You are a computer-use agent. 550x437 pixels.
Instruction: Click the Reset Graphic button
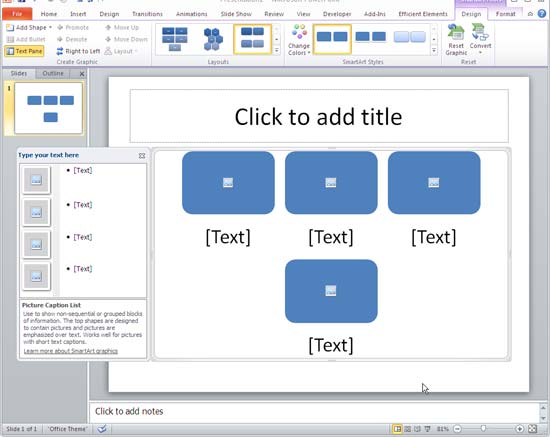click(x=456, y=40)
